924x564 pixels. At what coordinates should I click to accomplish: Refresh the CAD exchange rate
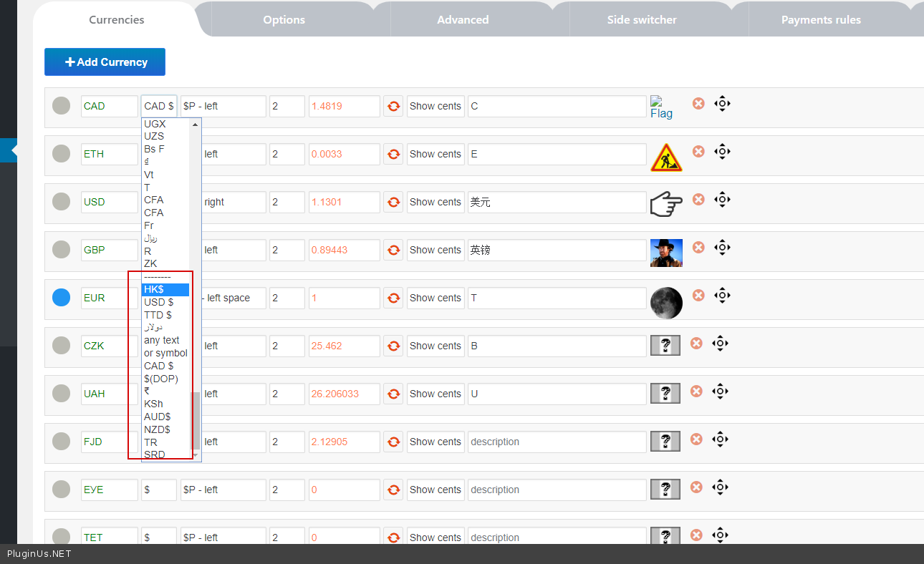point(393,107)
